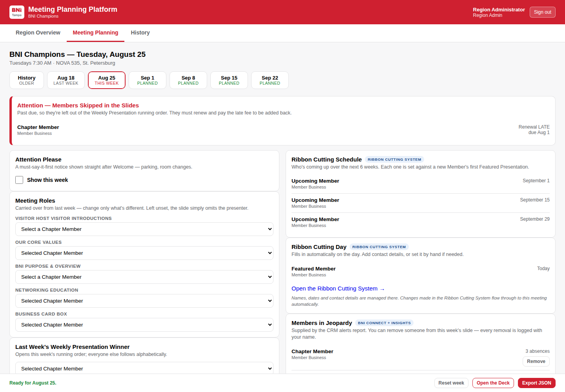Remove the jeopardy member with 3 absences
Image resolution: width=565 pixels, height=392 pixels.
(x=536, y=361)
